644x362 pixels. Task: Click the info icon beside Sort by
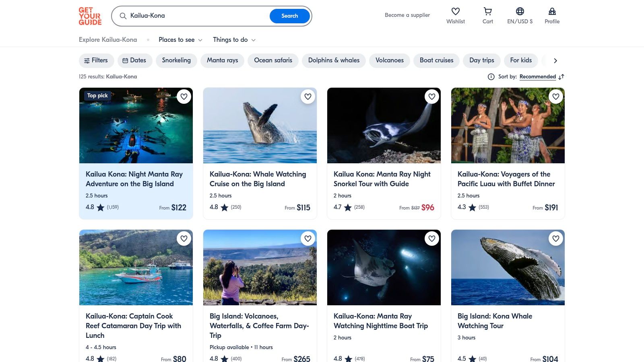[491, 77]
